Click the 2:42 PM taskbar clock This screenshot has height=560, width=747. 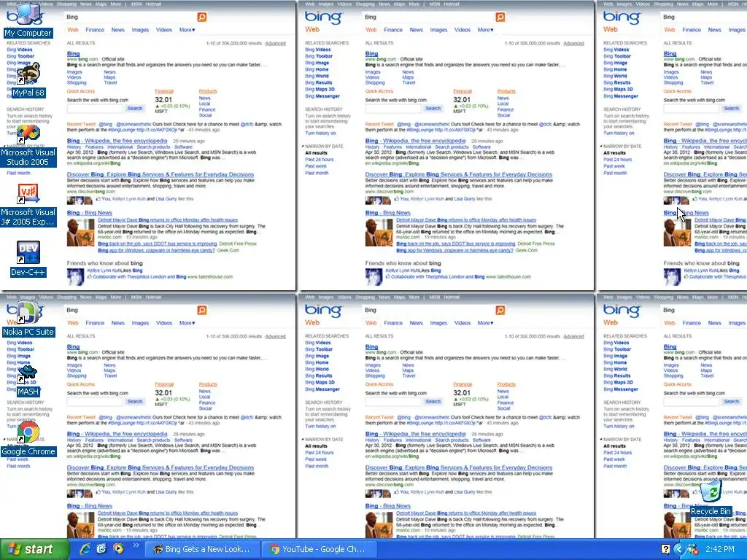720,549
